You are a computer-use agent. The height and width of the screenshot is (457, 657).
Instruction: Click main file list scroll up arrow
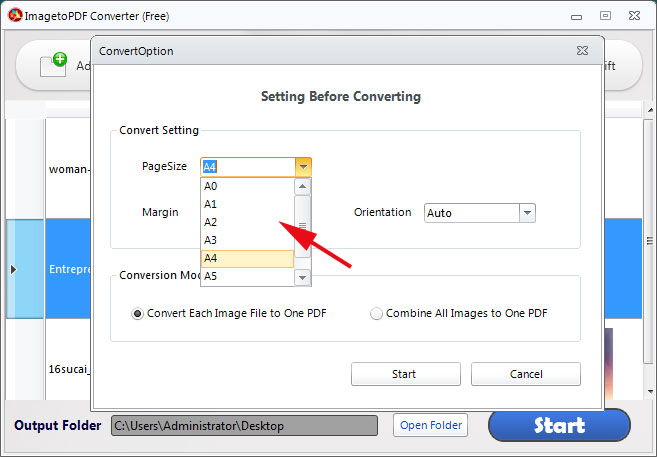tap(650, 110)
